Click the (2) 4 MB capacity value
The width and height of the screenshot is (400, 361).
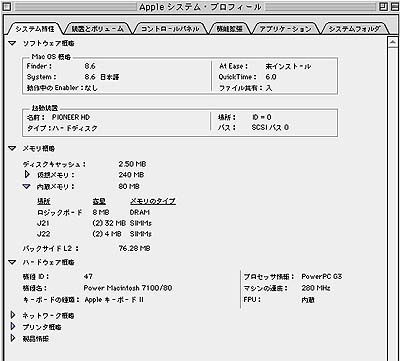click(x=107, y=234)
